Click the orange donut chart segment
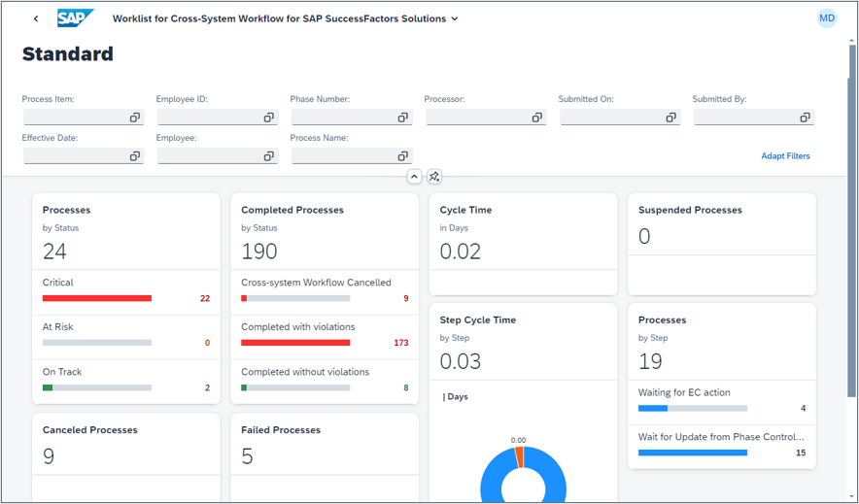 coord(519,457)
